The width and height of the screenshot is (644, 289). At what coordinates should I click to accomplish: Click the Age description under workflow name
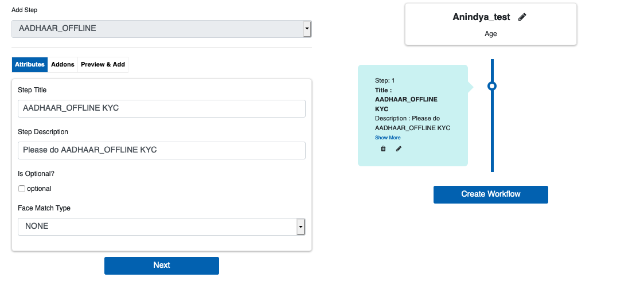(x=490, y=34)
